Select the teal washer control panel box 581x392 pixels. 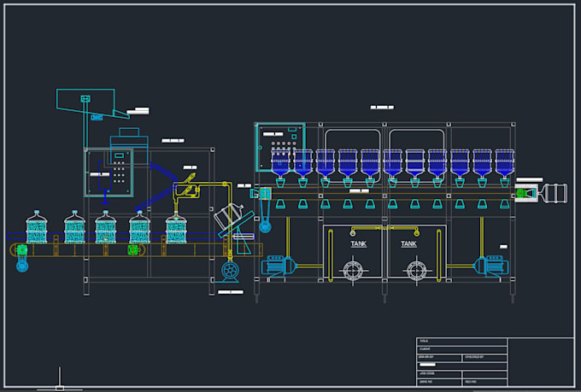(280, 147)
